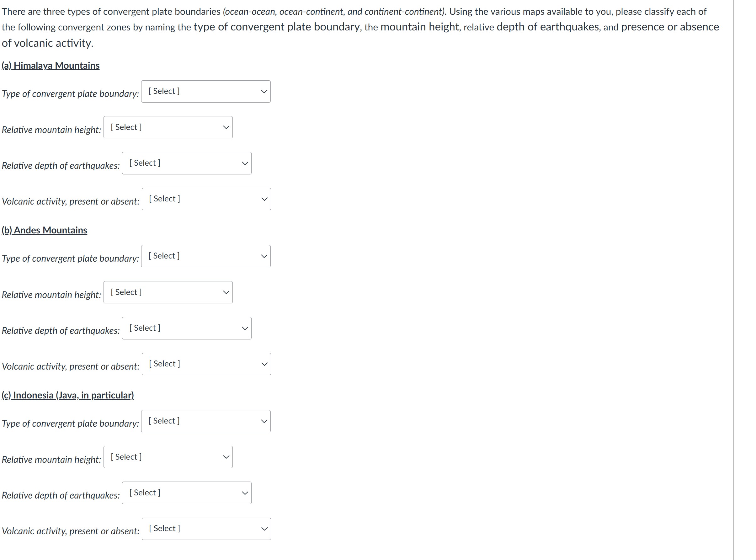Click chevron arrow of Indonesia volcanic activity select
The image size is (756, 560).
264,529
